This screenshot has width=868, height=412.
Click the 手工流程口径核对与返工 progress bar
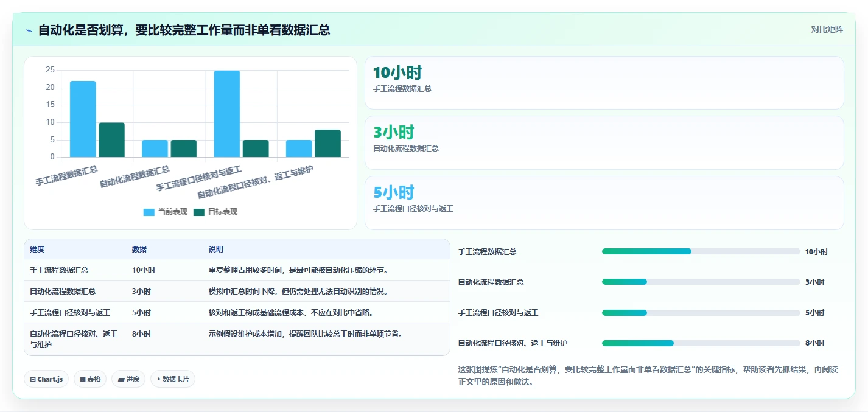701,313
